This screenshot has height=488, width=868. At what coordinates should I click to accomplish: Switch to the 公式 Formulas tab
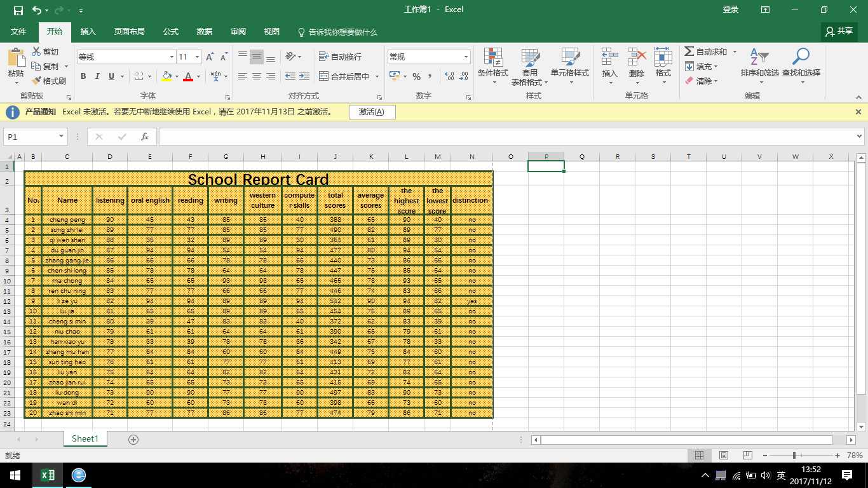(170, 31)
